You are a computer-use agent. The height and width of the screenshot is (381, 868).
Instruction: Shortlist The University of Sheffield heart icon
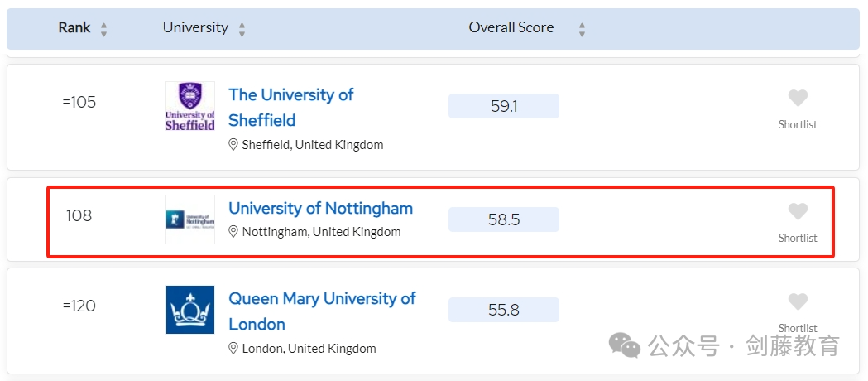pos(798,98)
